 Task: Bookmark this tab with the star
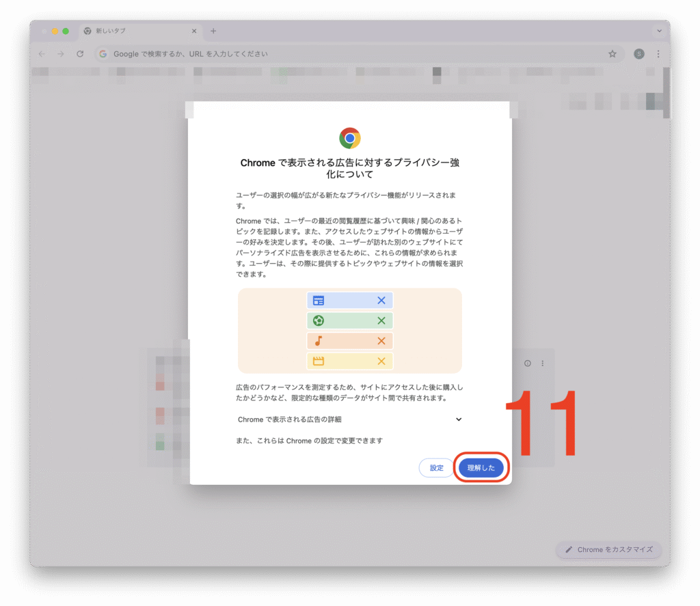pyautogui.click(x=612, y=54)
